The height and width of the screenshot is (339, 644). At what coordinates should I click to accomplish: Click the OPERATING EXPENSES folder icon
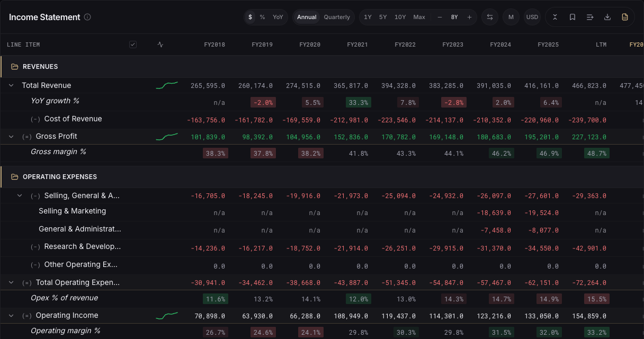pyautogui.click(x=15, y=177)
